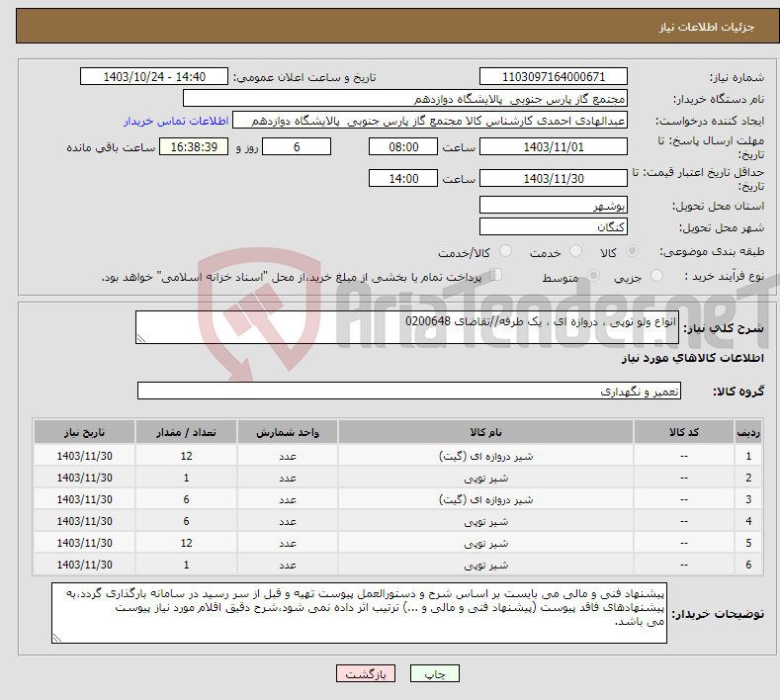The width and height of the screenshot is (780, 700).
Task: Click the announcement date field 1403/10/24 - 14:40
Action: tap(154, 76)
